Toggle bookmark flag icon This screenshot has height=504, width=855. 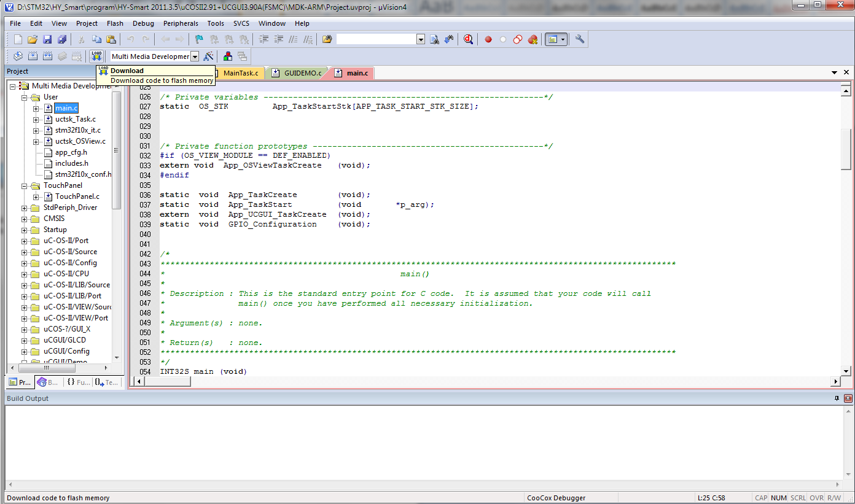click(200, 39)
